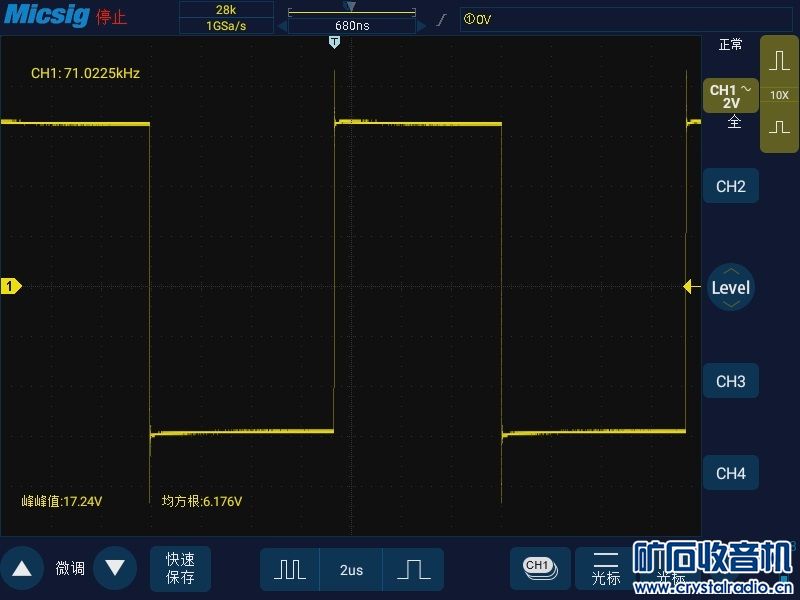Move waveform right with the right arrow

pos(421,26)
